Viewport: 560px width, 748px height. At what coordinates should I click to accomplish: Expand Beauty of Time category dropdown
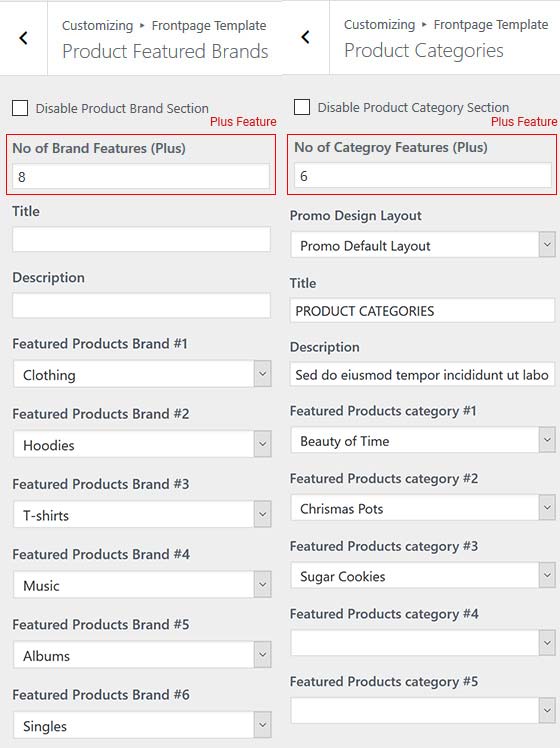[x=423, y=440]
